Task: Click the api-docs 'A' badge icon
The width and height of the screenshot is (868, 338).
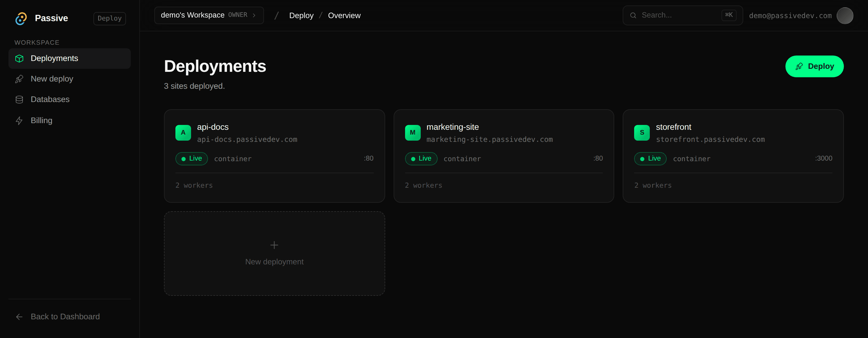Action: click(x=183, y=132)
